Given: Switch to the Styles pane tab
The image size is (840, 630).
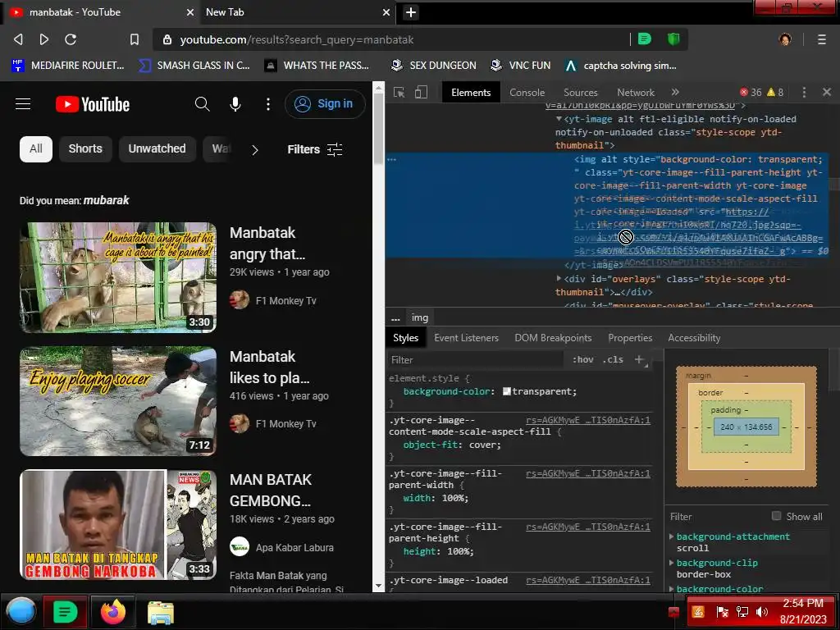Looking at the screenshot, I should pyautogui.click(x=405, y=337).
